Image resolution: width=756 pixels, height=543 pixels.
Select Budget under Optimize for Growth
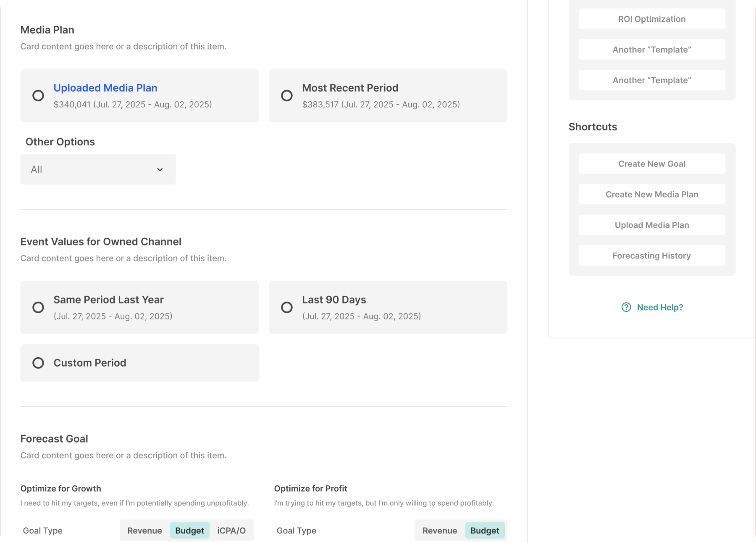189,530
